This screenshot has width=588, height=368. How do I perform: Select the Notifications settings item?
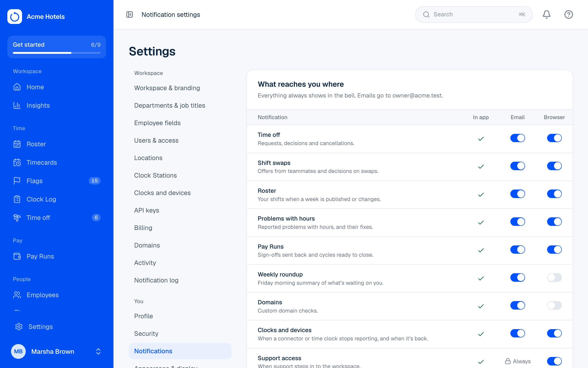pyautogui.click(x=180, y=351)
